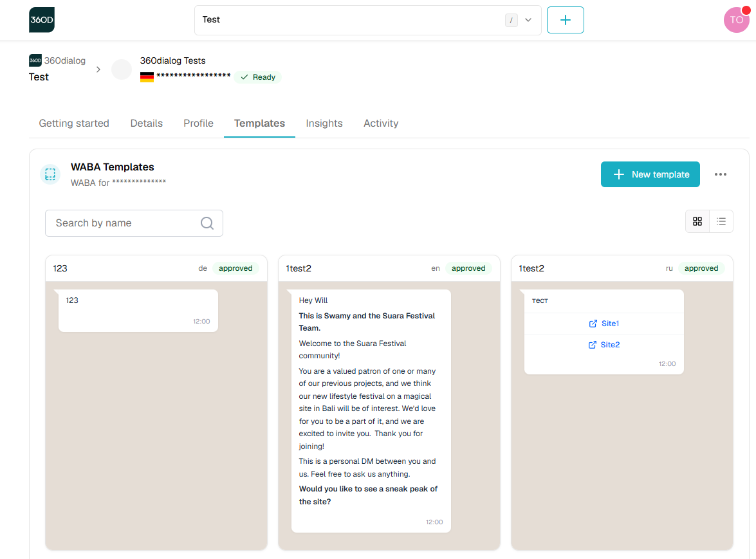The image size is (756, 559).
Task: Click the slash shortcut key badge
Action: tap(511, 20)
